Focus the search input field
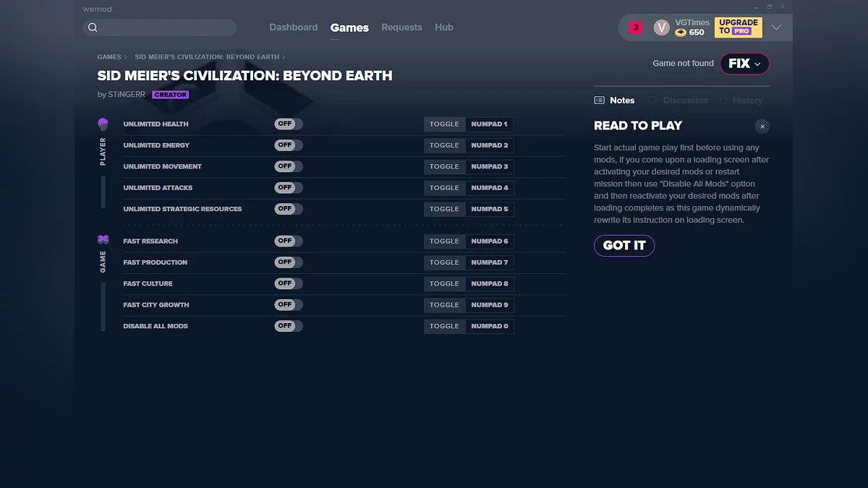Image resolution: width=868 pixels, height=488 pixels. coord(160,27)
